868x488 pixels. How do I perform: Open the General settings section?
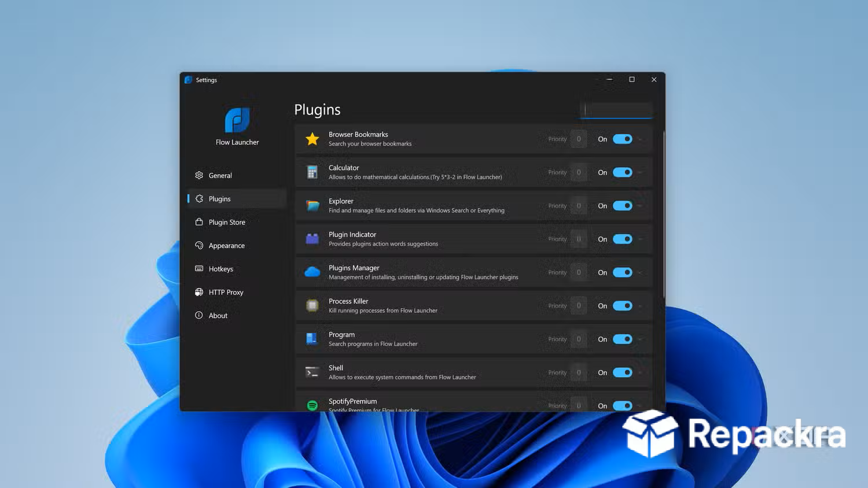coord(237,175)
